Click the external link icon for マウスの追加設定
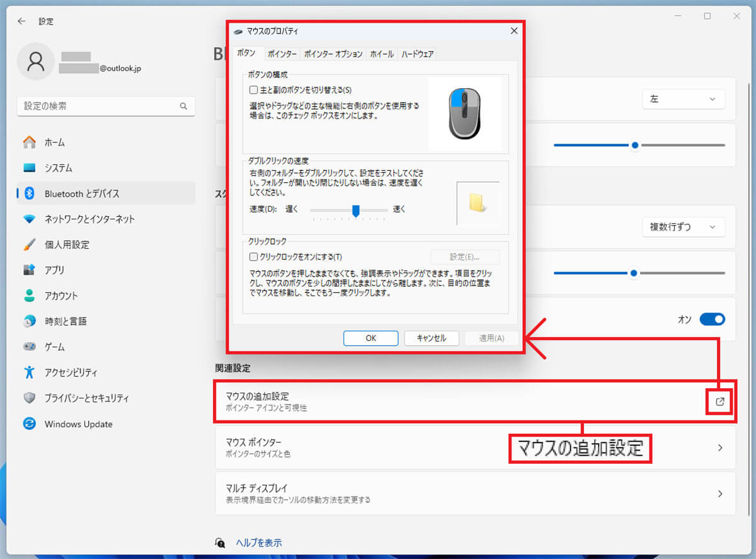The image size is (756, 559). tap(720, 401)
